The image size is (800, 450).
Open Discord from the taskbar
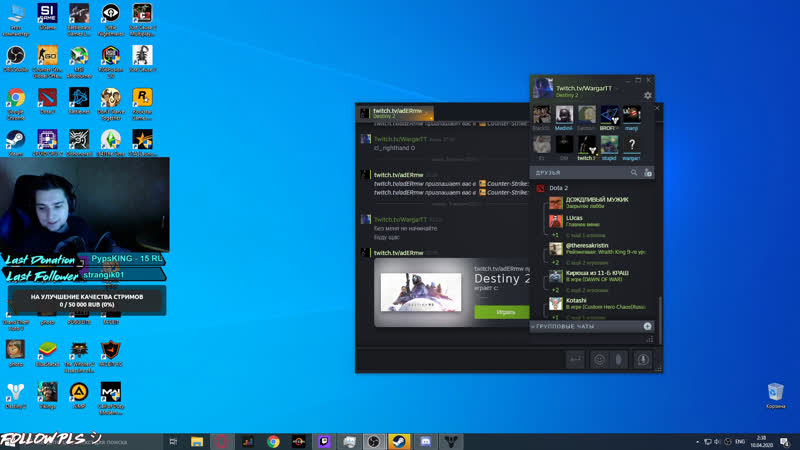(425, 441)
